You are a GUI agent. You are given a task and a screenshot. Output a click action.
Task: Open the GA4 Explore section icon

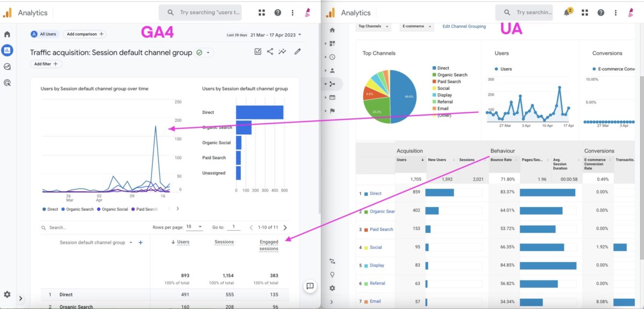pyautogui.click(x=8, y=67)
